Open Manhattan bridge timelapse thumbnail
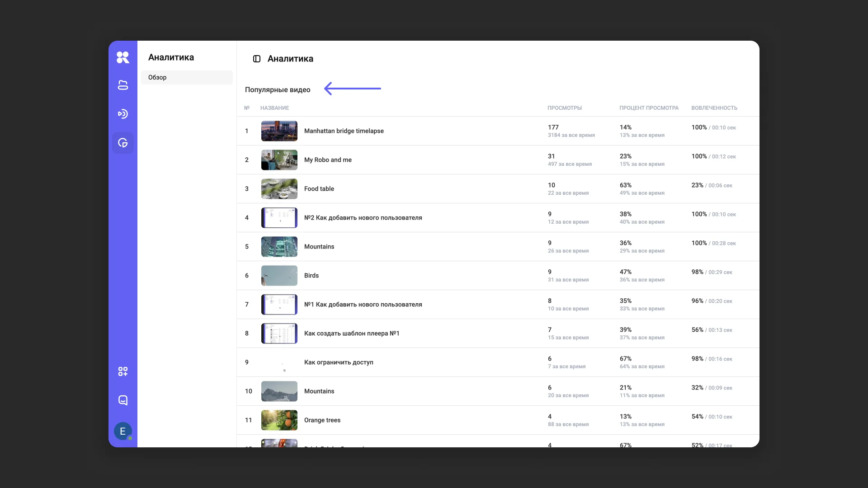This screenshot has height=488, width=868. [x=279, y=131]
